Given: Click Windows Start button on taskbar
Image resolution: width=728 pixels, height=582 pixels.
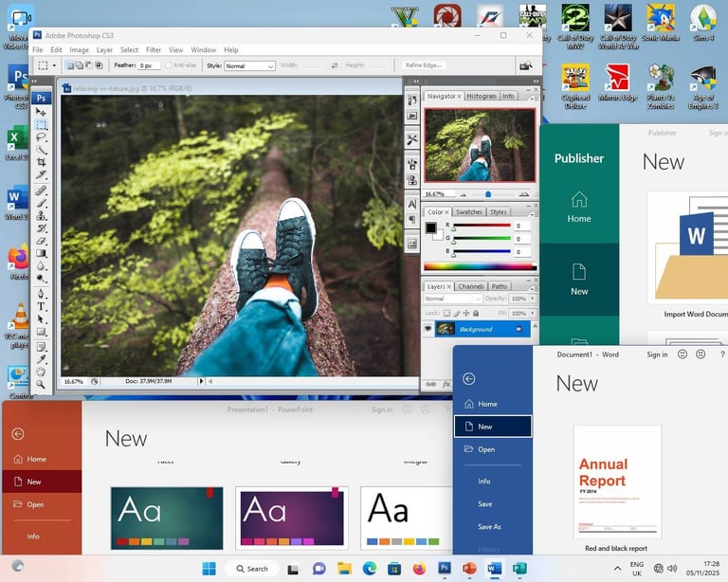Looking at the screenshot, I should 209,569.
